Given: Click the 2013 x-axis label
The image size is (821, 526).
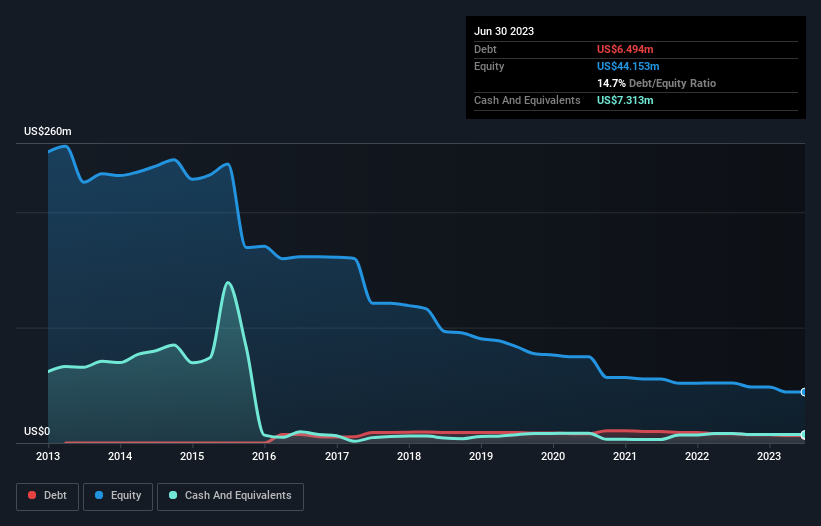Looking at the screenshot, I should pyautogui.click(x=48, y=456).
